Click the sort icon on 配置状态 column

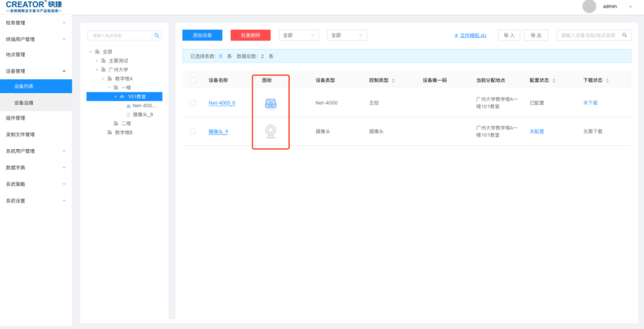[x=554, y=80]
